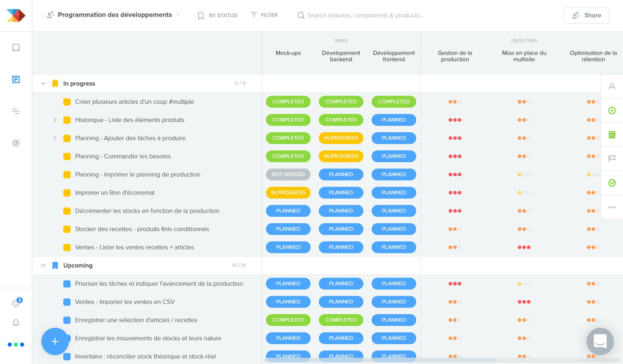The image size is (623, 364).
Task: Open the notifications bell icon
Action: (x=16, y=322)
